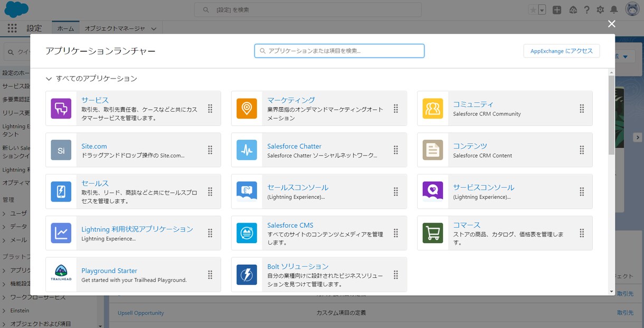Click the drag handle on Playground Starter card
This screenshot has height=328, width=644.
(210, 275)
